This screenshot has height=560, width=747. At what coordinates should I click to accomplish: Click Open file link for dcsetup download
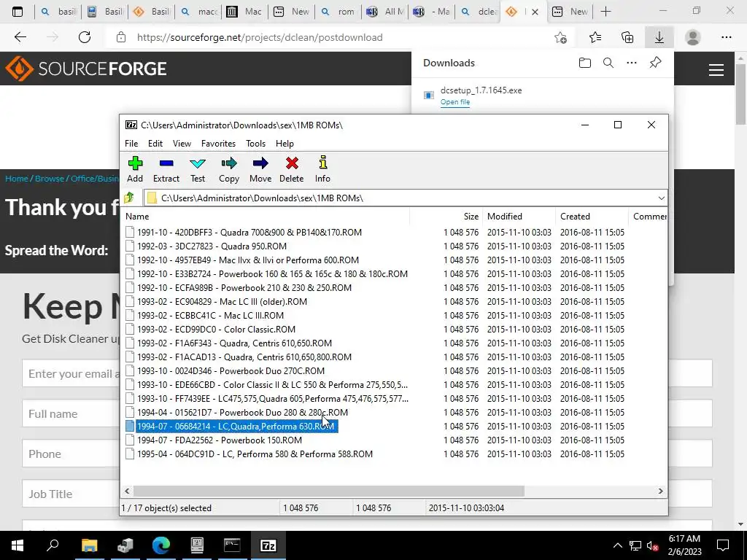point(455,102)
